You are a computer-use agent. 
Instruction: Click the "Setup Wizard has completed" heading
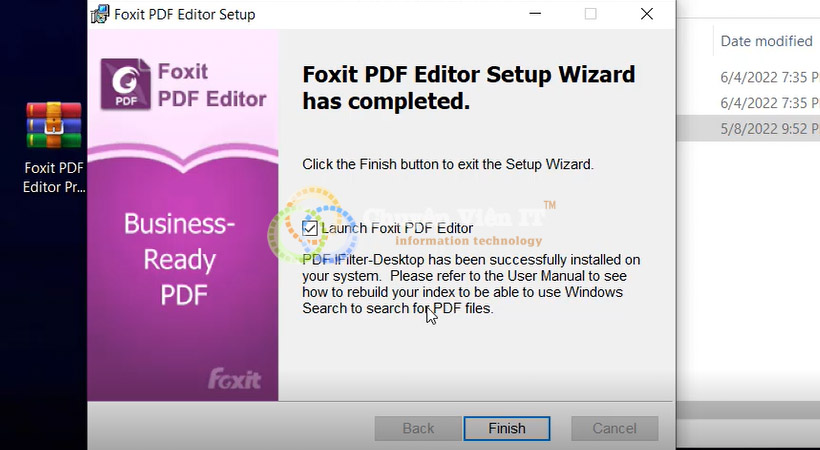click(468, 88)
